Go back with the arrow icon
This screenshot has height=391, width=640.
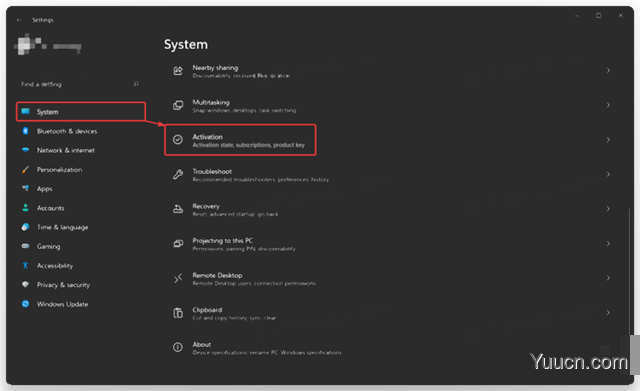(x=19, y=20)
